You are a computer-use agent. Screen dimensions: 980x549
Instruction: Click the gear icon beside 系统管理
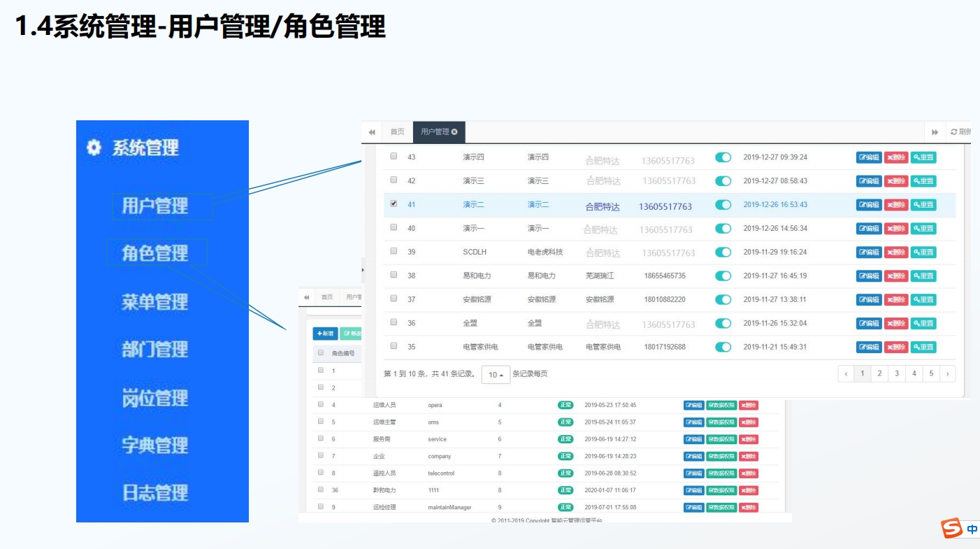click(x=94, y=148)
